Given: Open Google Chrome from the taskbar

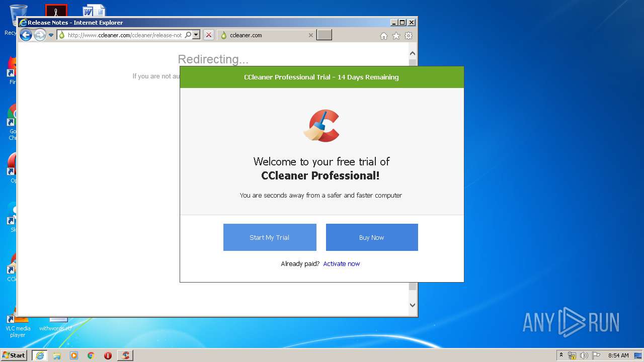Looking at the screenshot, I should (91, 355).
